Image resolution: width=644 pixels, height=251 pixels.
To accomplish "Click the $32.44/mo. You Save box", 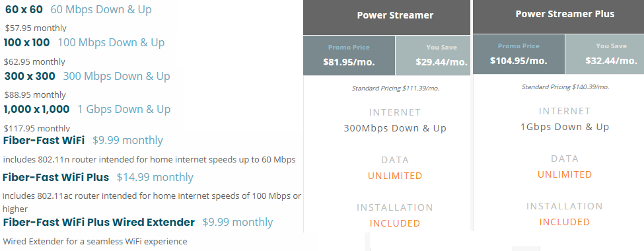I will (x=604, y=54).
